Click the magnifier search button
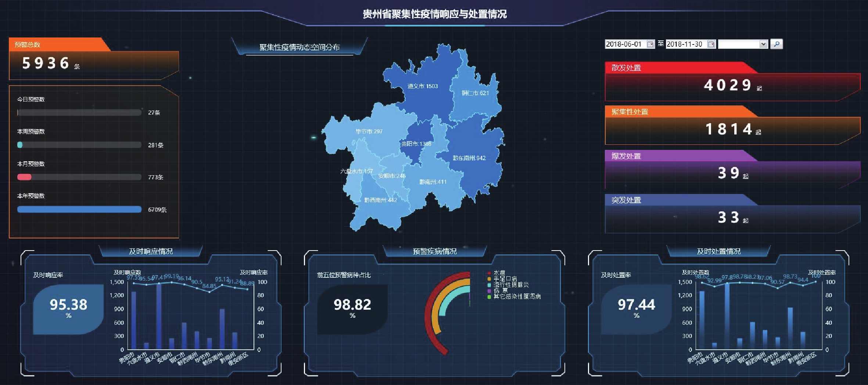This screenshot has width=868, height=385. tap(776, 44)
